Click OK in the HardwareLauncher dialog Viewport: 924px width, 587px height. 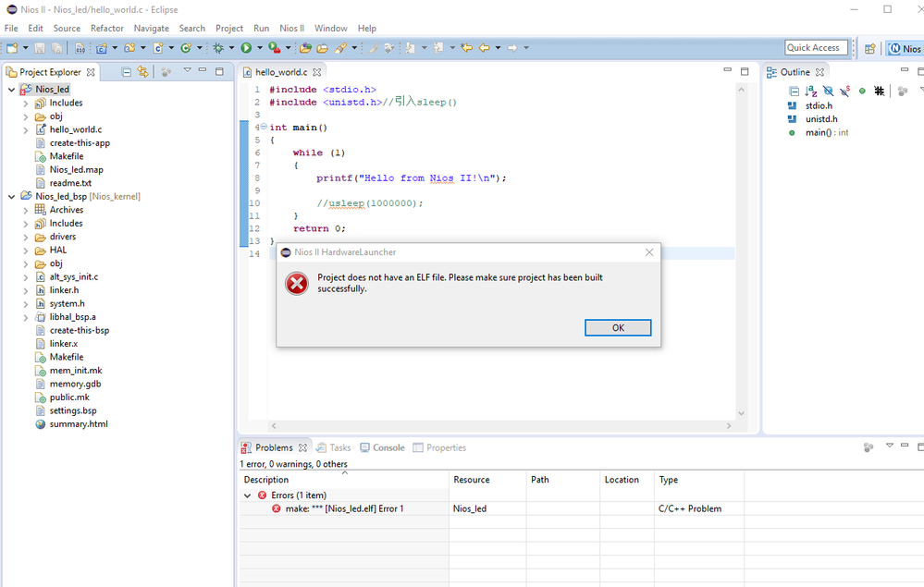click(x=618, y=328)
